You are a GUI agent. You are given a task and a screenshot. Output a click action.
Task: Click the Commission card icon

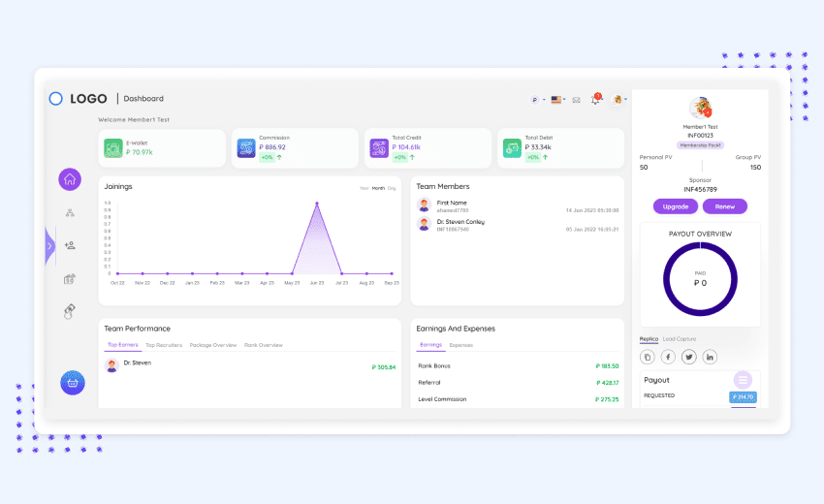click(x=246, y=148)
